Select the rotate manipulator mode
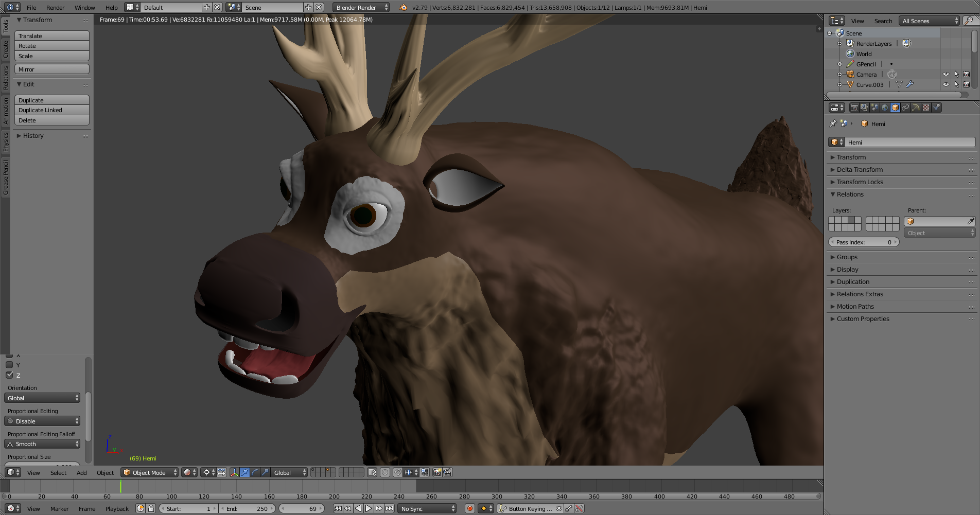 click(255, 472)
